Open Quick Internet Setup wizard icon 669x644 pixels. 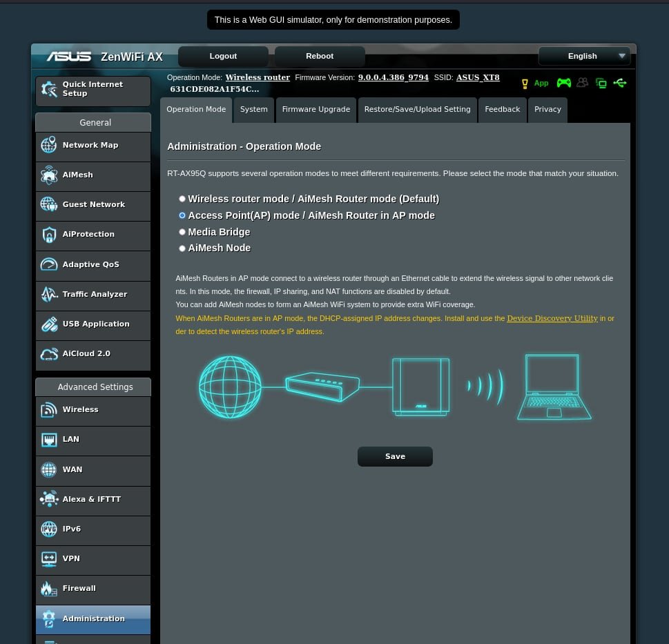point(49,89)
